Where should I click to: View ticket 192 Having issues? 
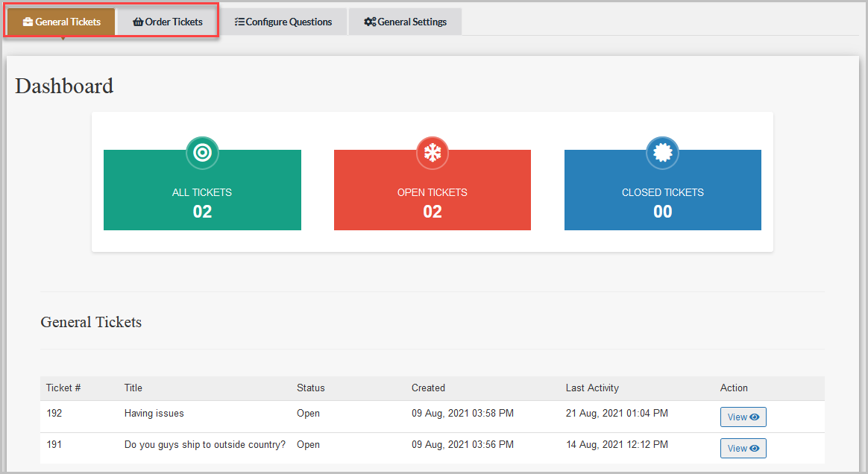click(743, 417)
